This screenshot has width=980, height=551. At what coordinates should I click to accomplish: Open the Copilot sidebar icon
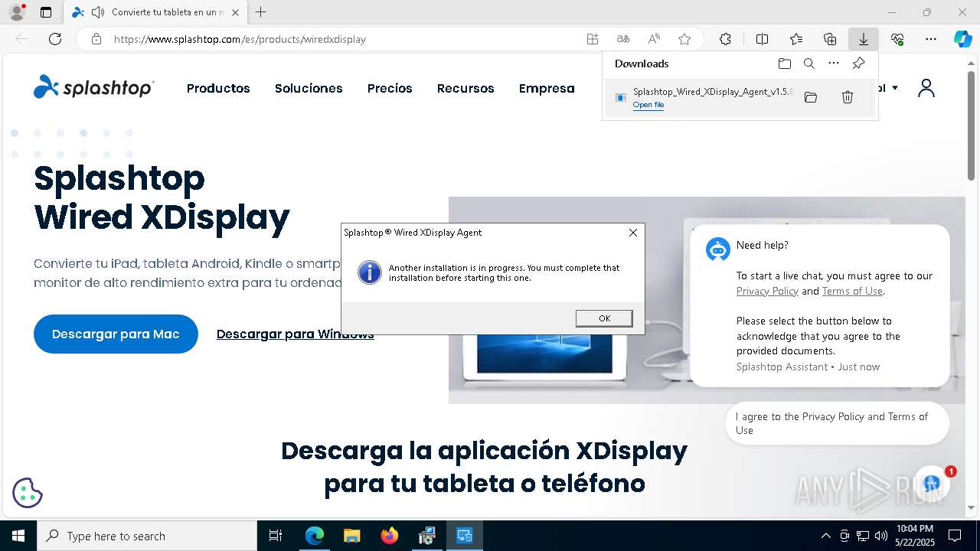pyautogui.click(x=962, y=39)
